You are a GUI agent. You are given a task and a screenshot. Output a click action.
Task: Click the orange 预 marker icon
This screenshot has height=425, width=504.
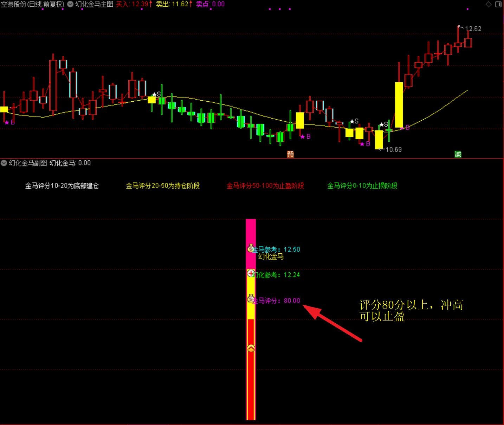290,154
